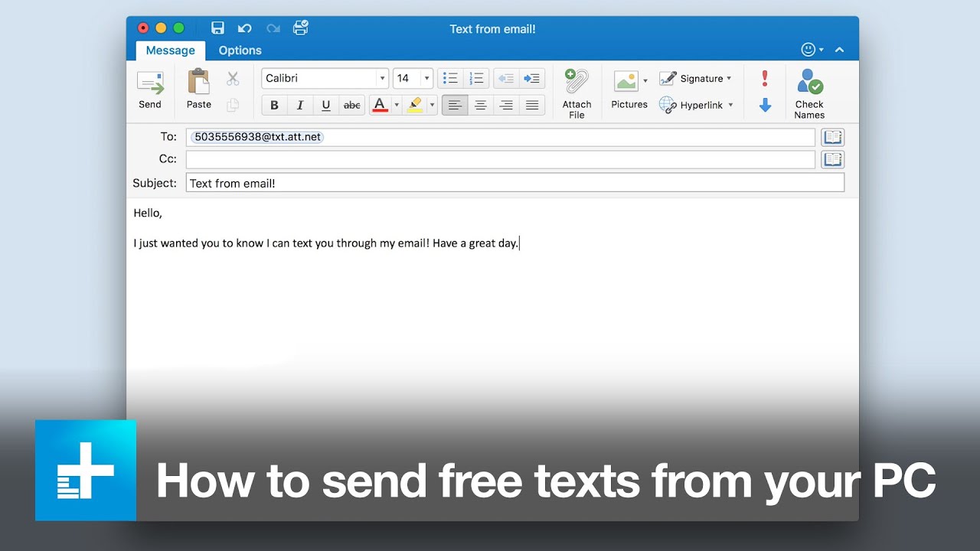Align text left

[455, 105]
